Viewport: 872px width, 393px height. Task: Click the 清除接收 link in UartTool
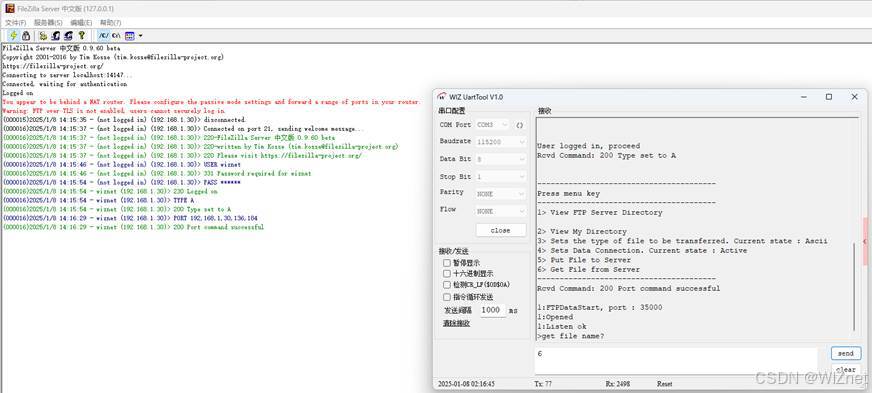[457, 323]
